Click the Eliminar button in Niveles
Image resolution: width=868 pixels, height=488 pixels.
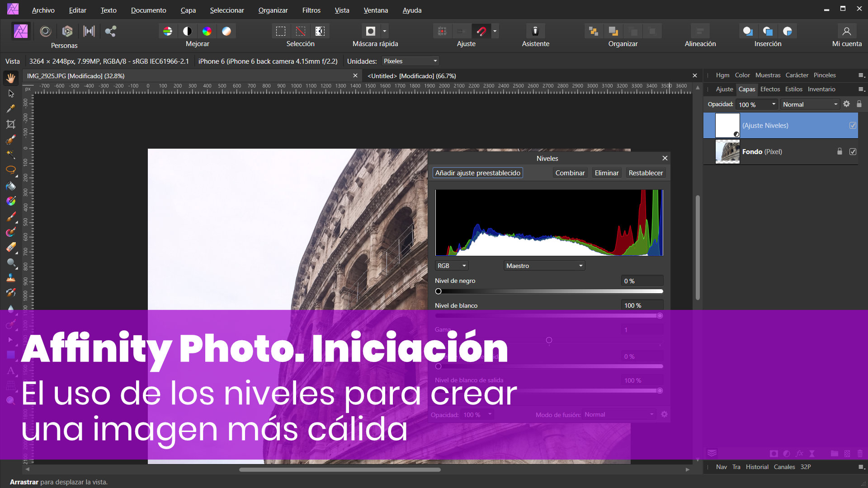(607, 173)
